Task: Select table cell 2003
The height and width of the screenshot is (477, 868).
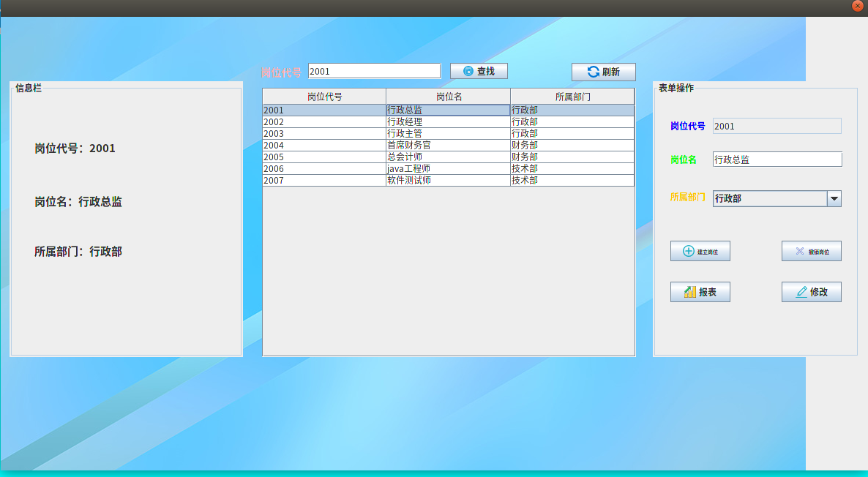Action: pyautogui.click(x=324, y=133)
